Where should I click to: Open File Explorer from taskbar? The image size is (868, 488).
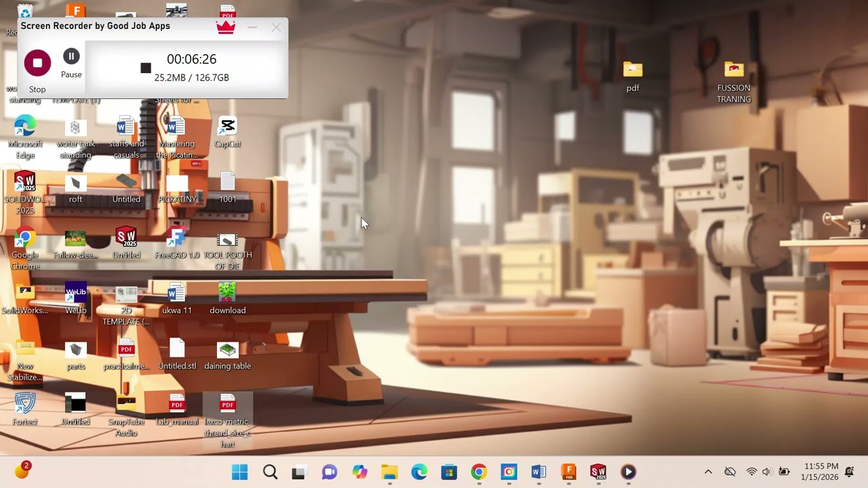point(389,472)
